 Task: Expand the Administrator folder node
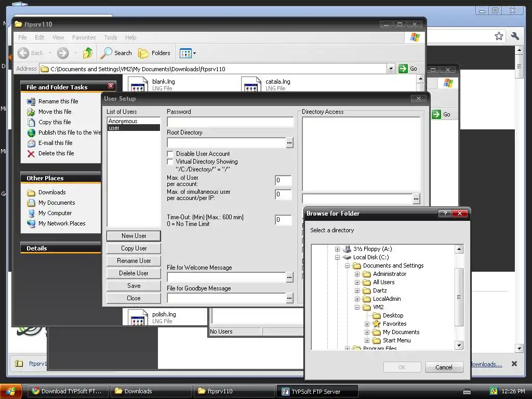click(357, 274)
